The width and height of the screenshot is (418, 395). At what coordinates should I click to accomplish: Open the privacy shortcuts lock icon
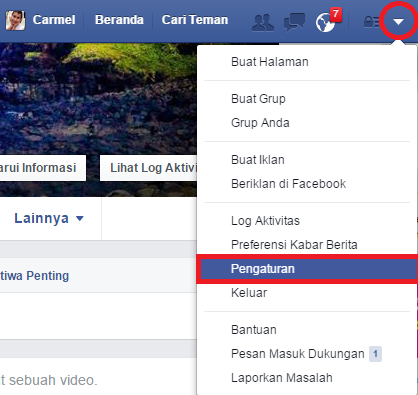[x=371, y=22]
